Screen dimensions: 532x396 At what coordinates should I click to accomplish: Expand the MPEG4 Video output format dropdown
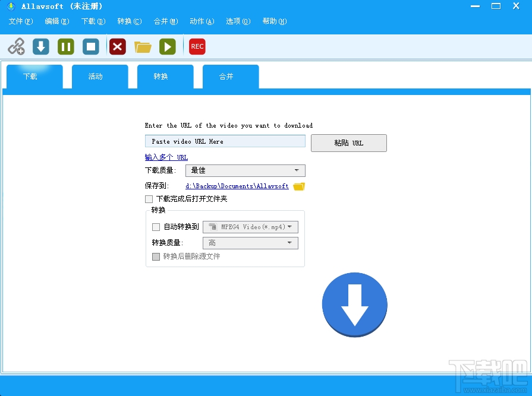(x=250, y=226)
